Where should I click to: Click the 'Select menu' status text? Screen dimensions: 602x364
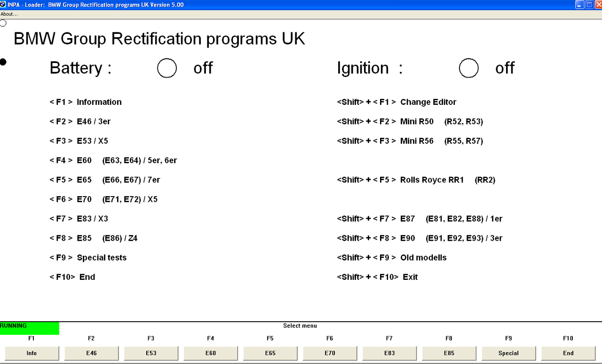[x=300, y=326]
